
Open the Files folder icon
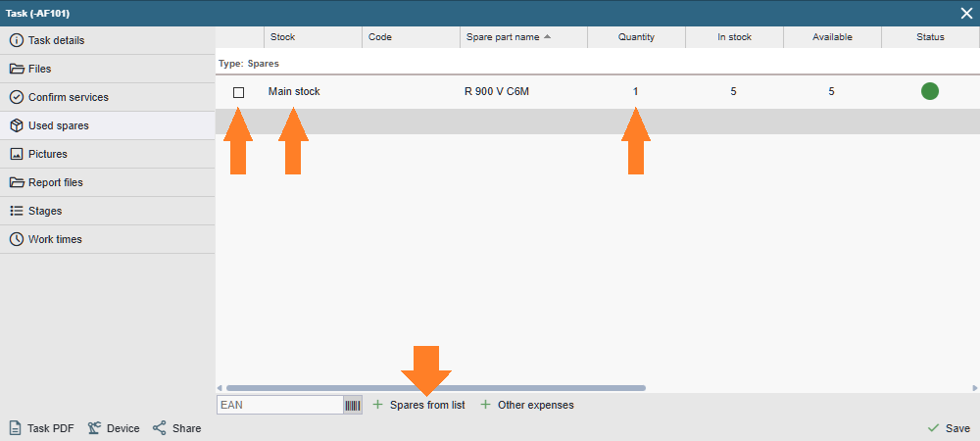point(17,69)
